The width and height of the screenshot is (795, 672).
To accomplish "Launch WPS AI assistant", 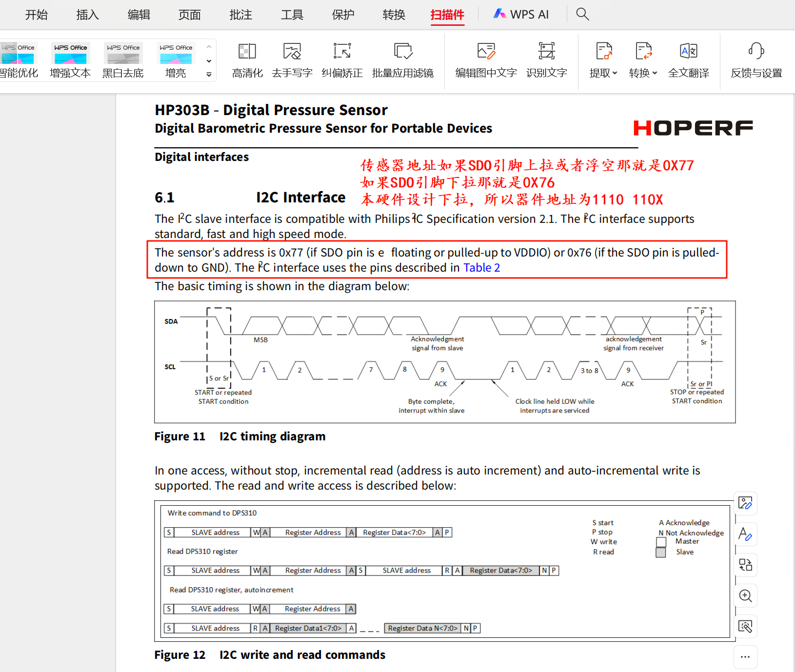I will pyautogui.click(x=521, y=14).
